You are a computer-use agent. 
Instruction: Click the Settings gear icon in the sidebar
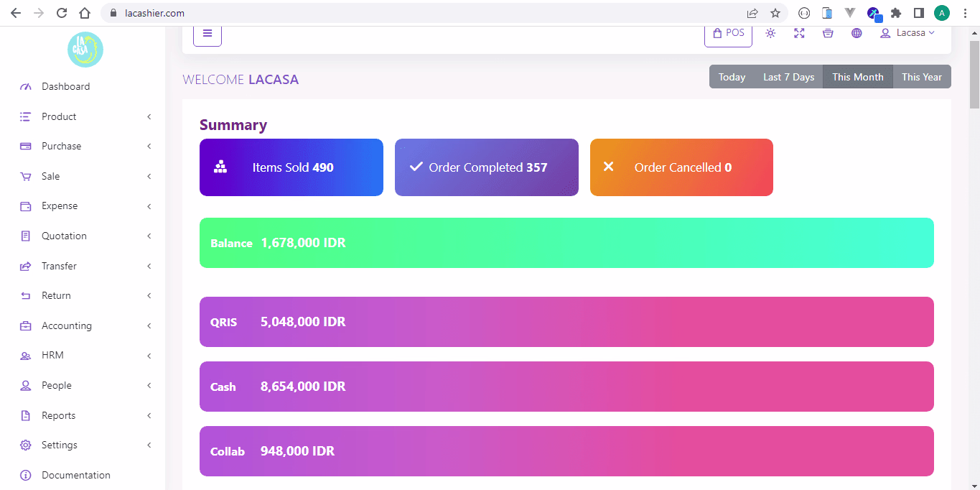(26, 445)
